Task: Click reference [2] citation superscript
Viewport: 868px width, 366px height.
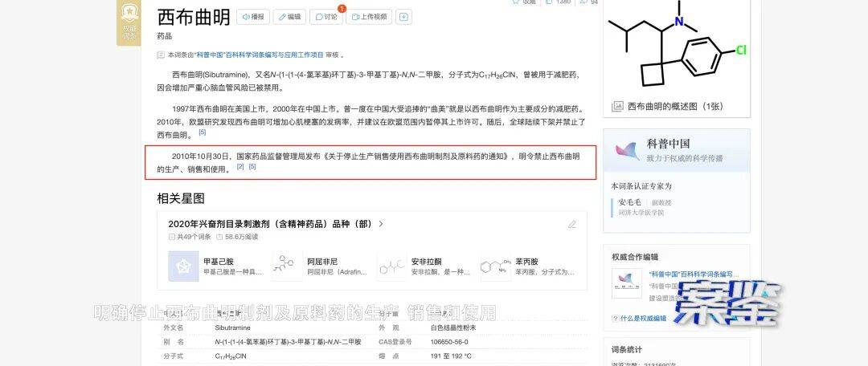Action: (x=240, y=167)
